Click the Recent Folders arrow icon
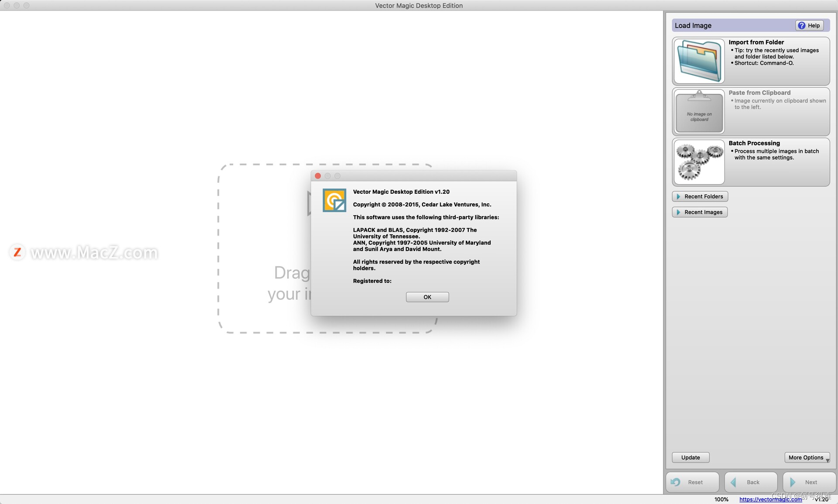The height and width of the screenshot is (504, 838). coord(677,196)
